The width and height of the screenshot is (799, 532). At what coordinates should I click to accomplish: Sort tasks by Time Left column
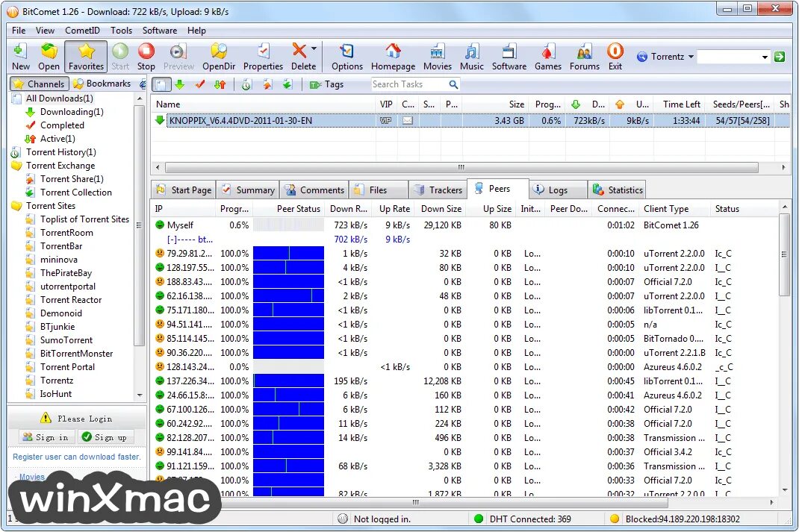(x=681, y=104)
